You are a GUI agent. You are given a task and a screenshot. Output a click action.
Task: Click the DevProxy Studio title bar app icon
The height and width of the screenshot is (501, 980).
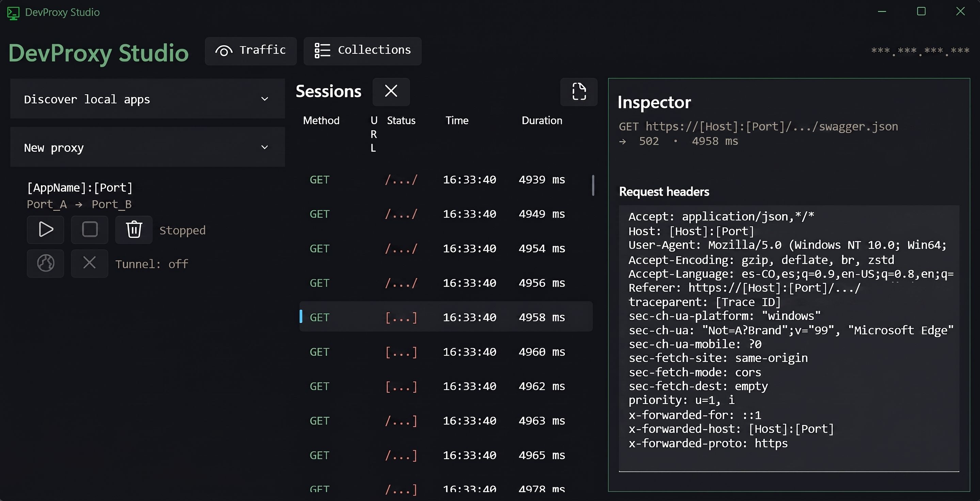(x=13, y=13)
